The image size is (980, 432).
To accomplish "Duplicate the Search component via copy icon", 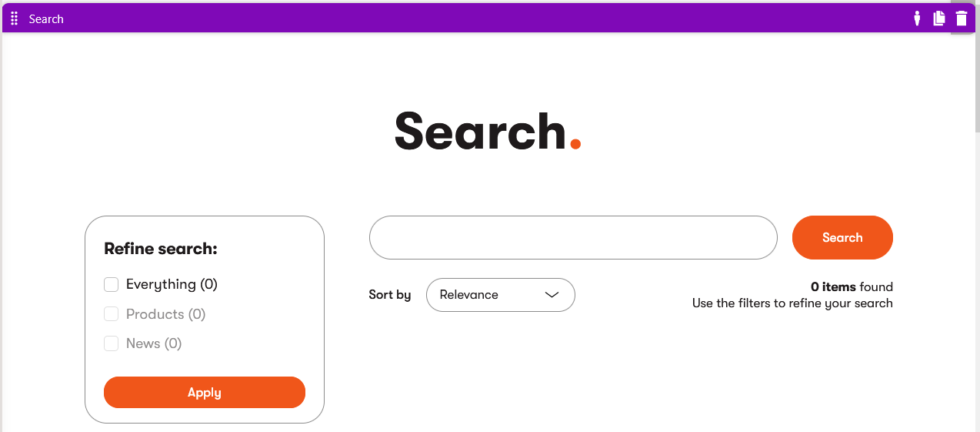I will point(939,18).
